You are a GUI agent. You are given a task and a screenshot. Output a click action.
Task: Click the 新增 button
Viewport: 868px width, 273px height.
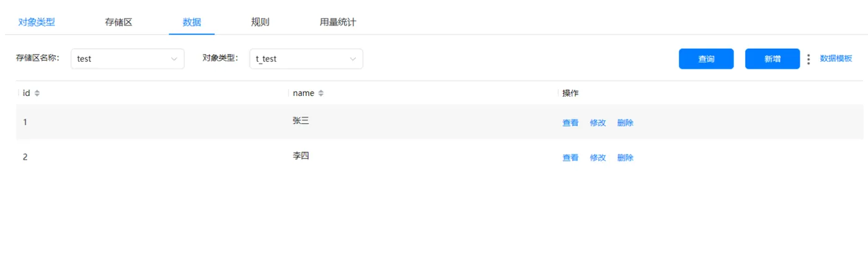tap(773, 59)
